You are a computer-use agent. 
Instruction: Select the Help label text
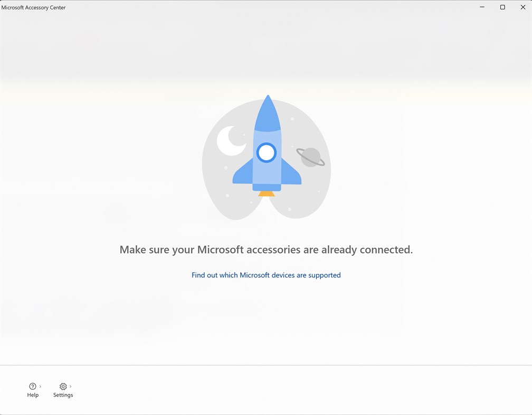[33, 394]
